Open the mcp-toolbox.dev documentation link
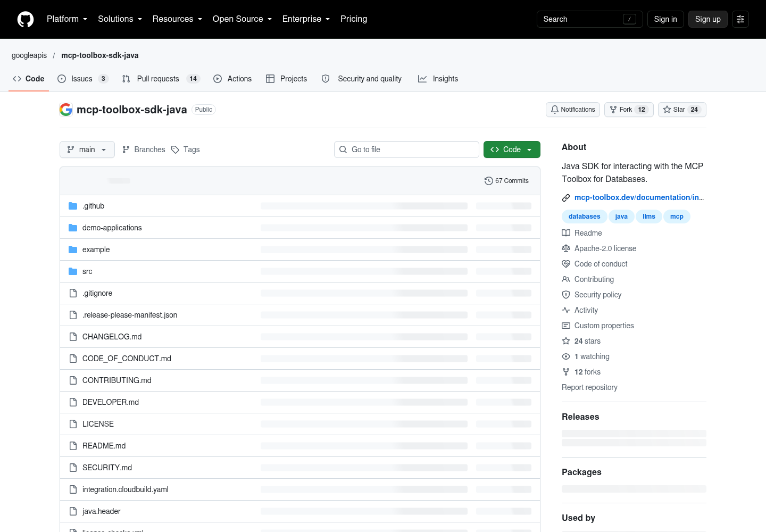This screenshot has height=532, width=766. click(x=639, y=197)
